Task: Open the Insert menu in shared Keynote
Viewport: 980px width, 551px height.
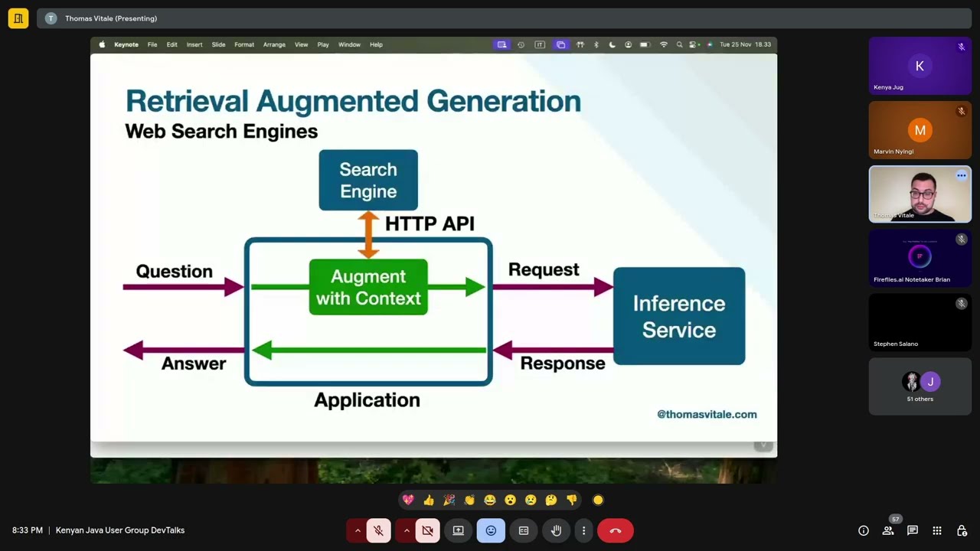Action: click(194, 44)
